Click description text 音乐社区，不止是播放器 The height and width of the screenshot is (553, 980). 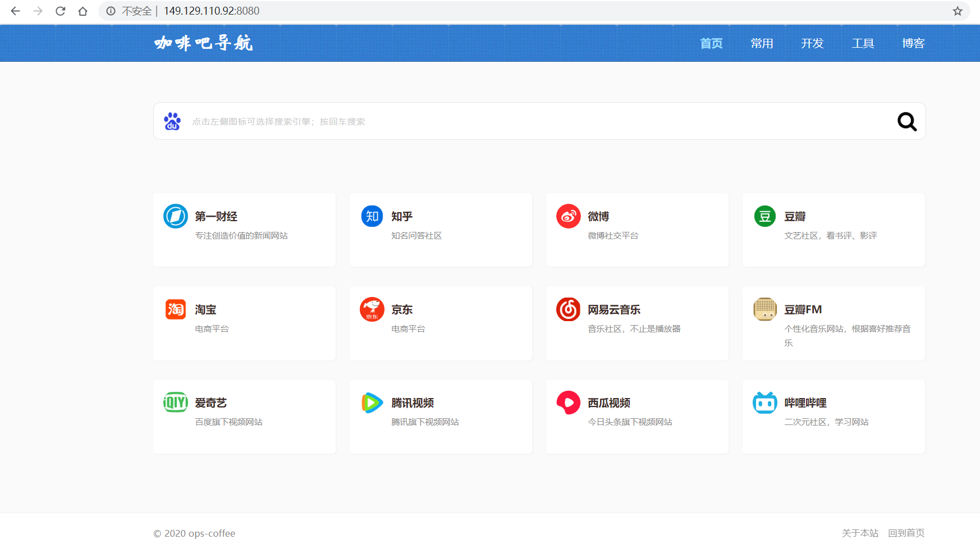tap(634, 329)
